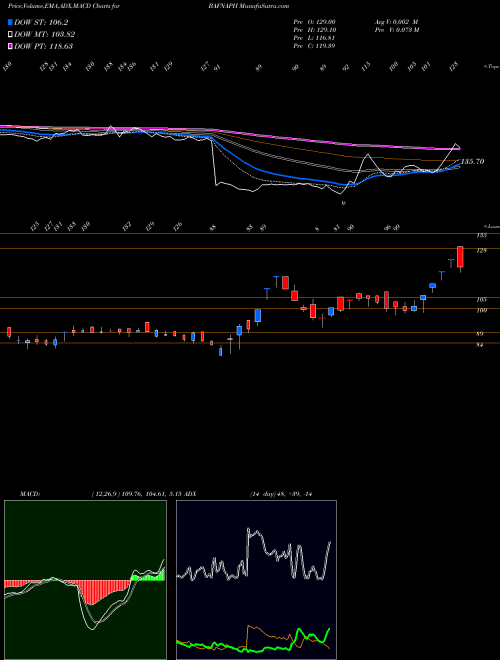Click the 105 price level label
Screen dimensions: 500x660
(x=481, y=300)
